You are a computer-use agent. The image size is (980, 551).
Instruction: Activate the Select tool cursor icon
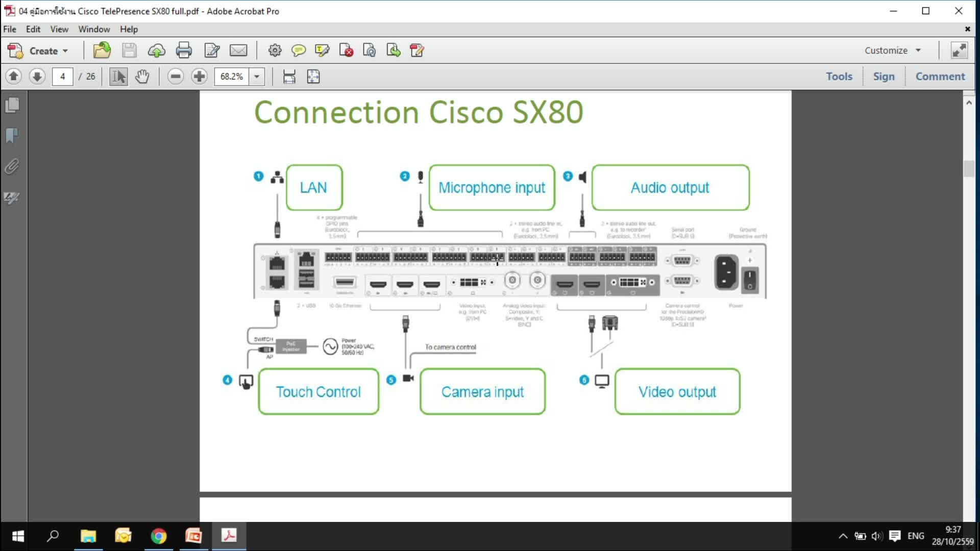tap(118, 77)
